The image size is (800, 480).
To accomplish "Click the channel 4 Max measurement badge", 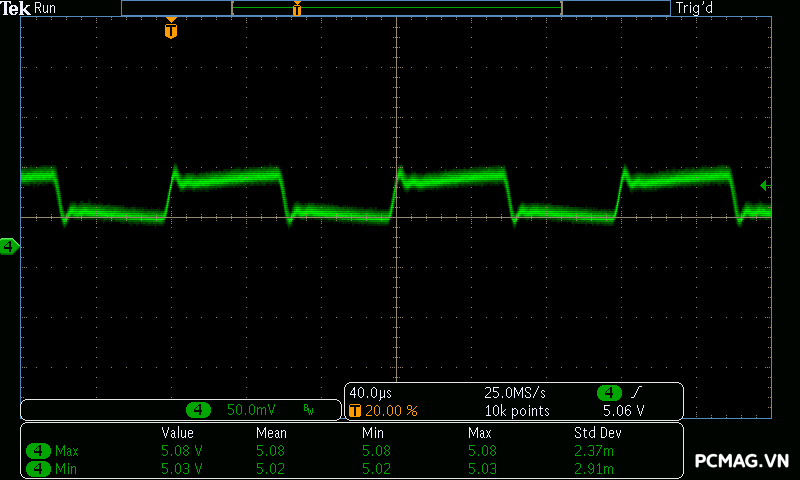I will [x=39, y=451].
